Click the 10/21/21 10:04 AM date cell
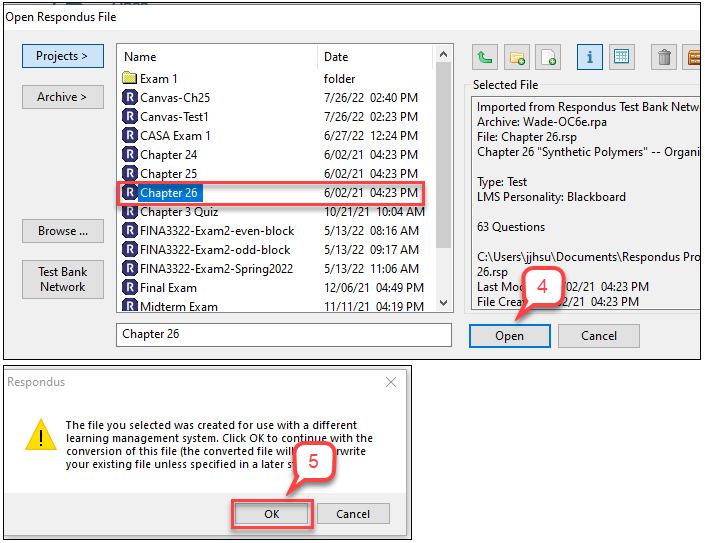Image resolution: width=705 pixels, height=543 pixels. [374, 212]
